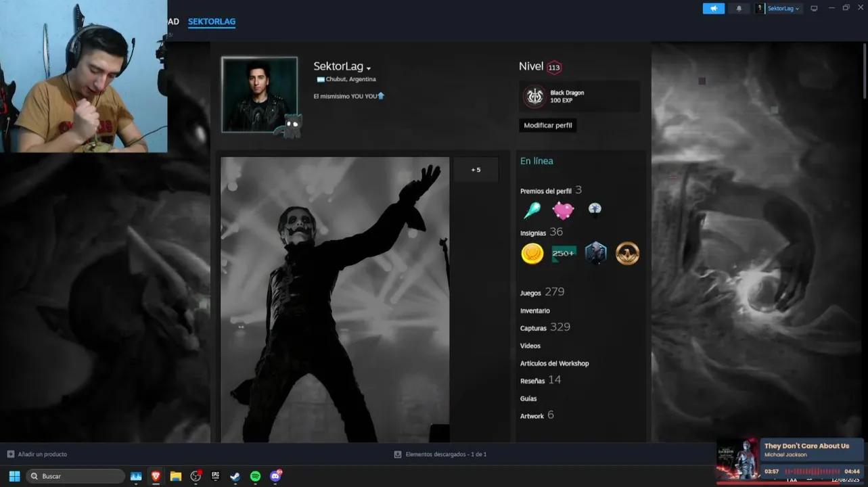This screenshot has height=487, width=868.
Task: Open the notifications bell
Action: pos(739,8)
